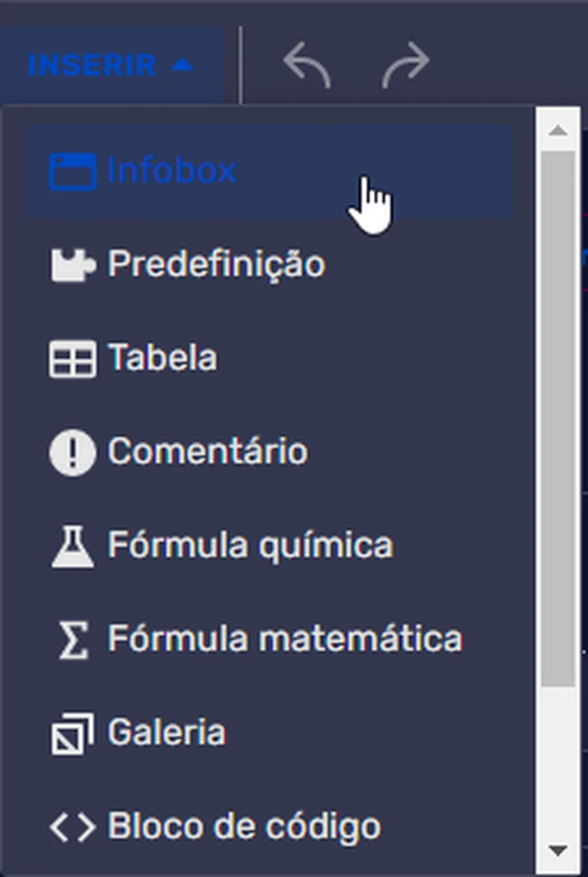Image resolution: width=588 pixels, height=877 pixels.
Task: Click the Infobox window icon
Action: (x=72, y=171)
